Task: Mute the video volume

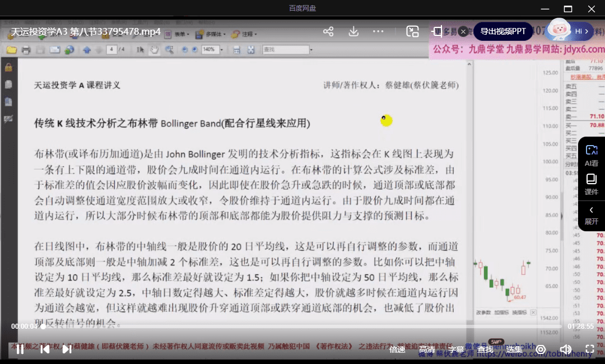Action: coord(566,349)
